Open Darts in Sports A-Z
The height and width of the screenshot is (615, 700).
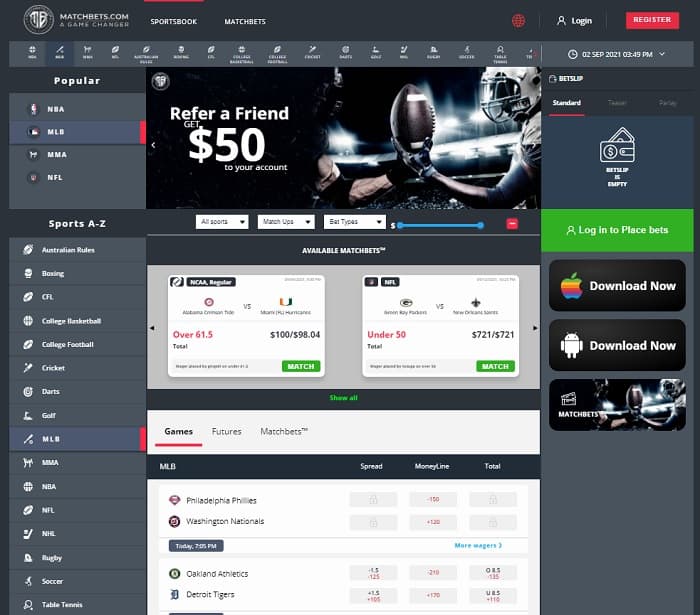(77, 391)
